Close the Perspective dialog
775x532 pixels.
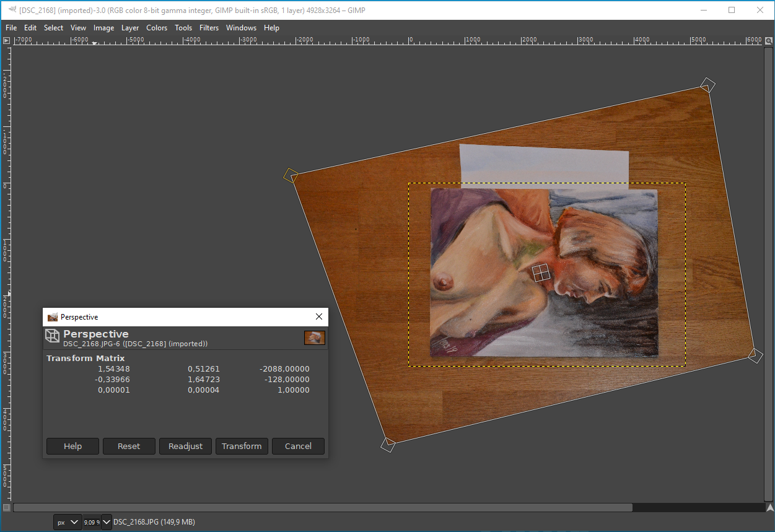(319, 316)
